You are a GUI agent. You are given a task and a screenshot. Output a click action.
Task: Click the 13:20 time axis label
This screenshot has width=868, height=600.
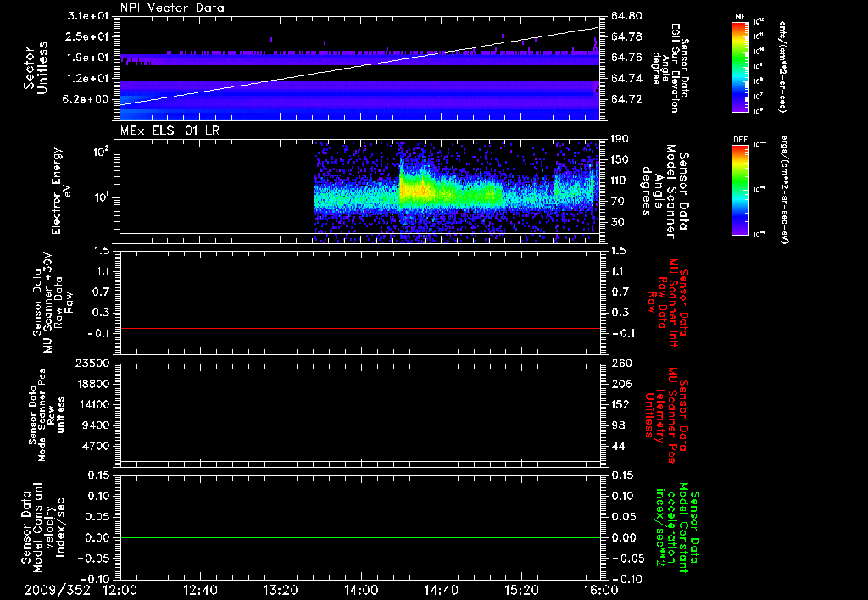pyautogui.click(x=281, y=590)
